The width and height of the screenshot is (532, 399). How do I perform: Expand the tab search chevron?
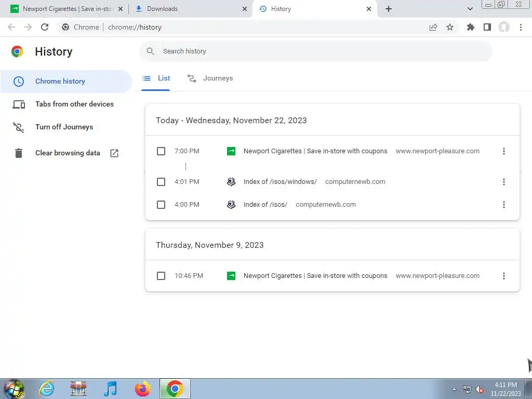point(470,9)
